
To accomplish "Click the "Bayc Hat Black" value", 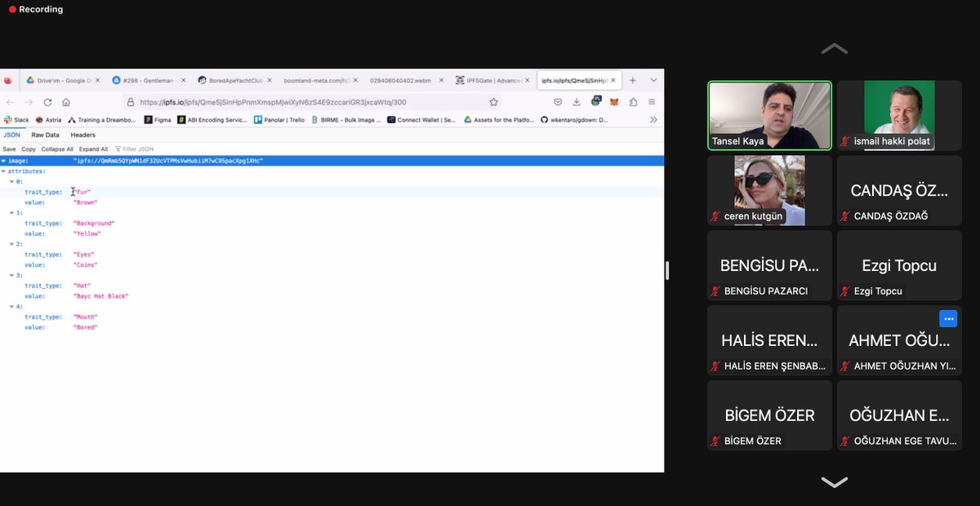I will tap(101, 296).
